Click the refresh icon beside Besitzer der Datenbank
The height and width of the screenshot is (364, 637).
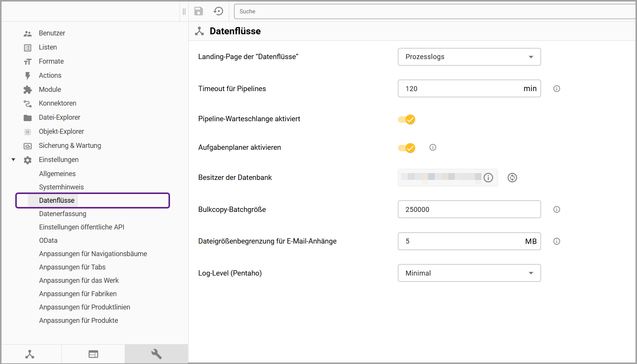pyautogui.click(x=512, y=178)
